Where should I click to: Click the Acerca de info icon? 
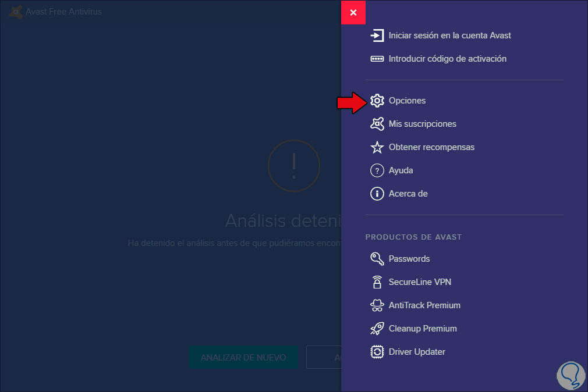point(377,194)
